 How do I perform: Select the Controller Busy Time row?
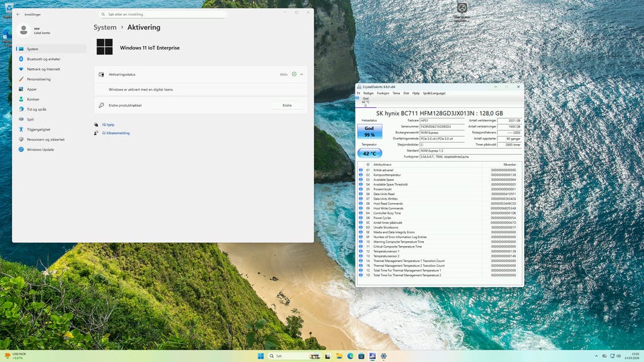439,213
